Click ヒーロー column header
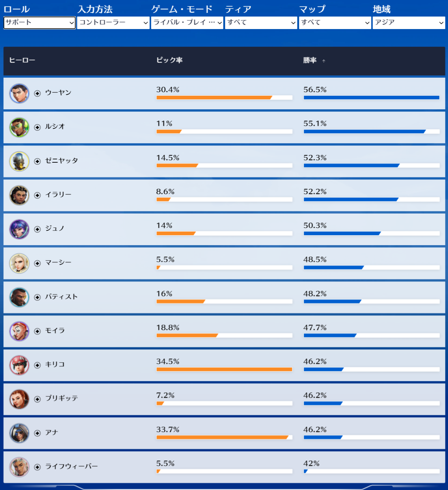Screen dimensions: 448x490 coord(22,60)
